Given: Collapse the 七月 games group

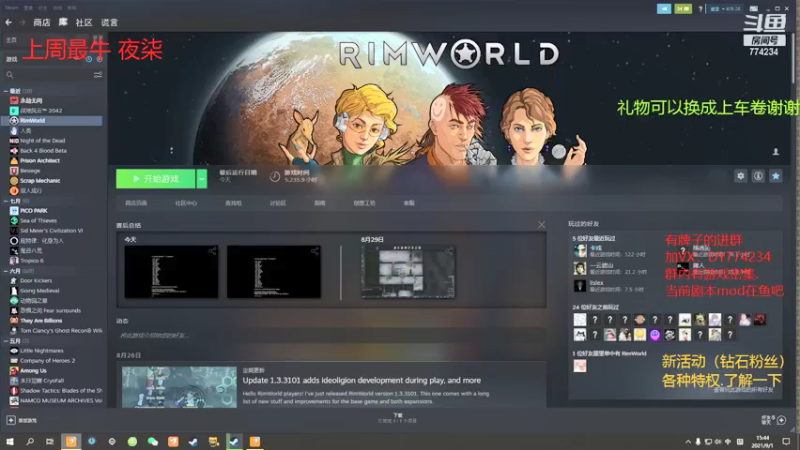Looking at the screenshot, I should (x=6, y=201).
